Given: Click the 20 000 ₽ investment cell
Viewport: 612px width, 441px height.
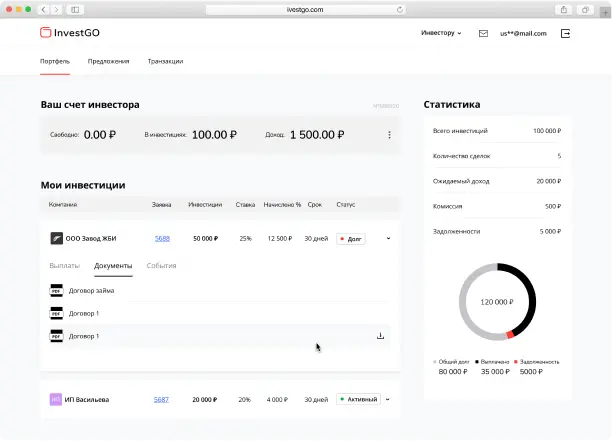Looking at the screenshot, I should (x=205, y=400).
